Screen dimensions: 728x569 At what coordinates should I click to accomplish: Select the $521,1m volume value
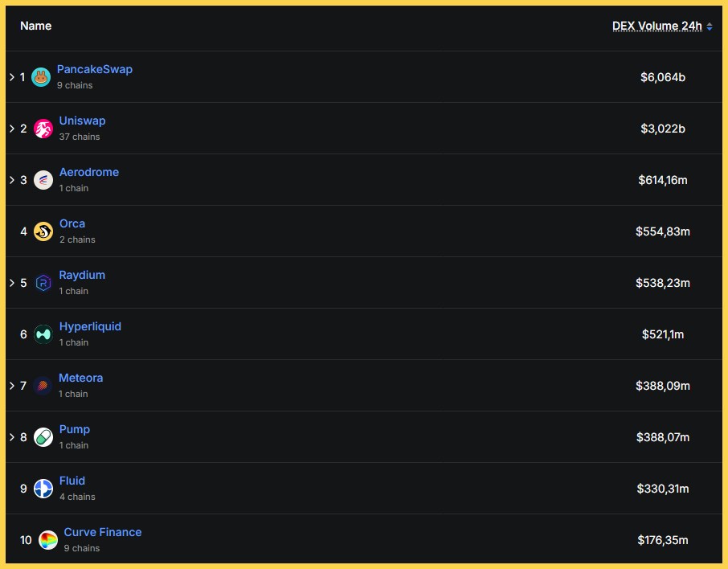[x=663, y=334]
